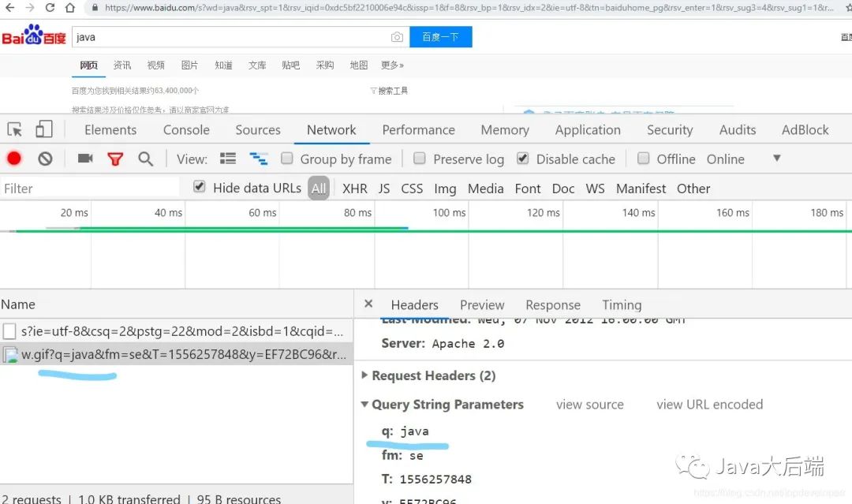Open the 更多» menu in Baidu nav
Image resolution: width=852 pixels, height=504 pixels.
[x=392, y=65]
